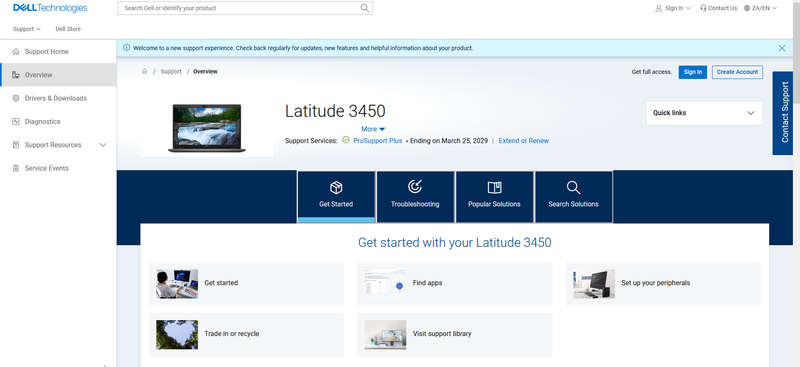Screen dimensions: 800x367
Task: Expand the More product details link
Action: (x=373, y=129)
